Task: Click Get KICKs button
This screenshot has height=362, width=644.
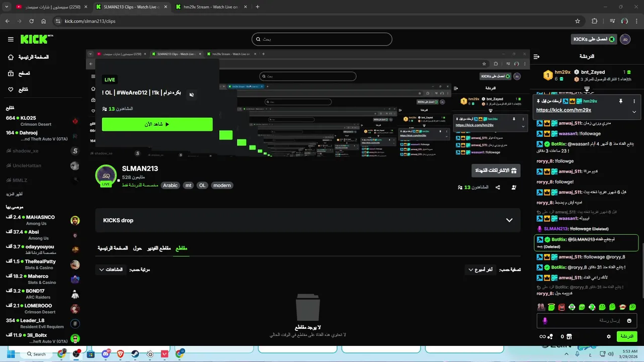Action: coord(594,39)
